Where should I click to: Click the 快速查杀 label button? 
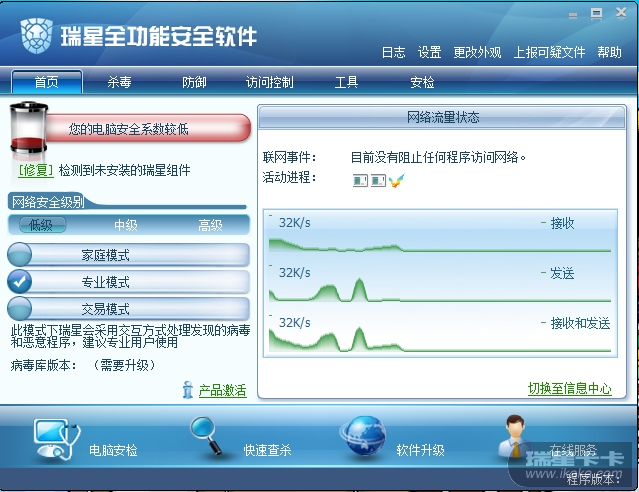267,450
